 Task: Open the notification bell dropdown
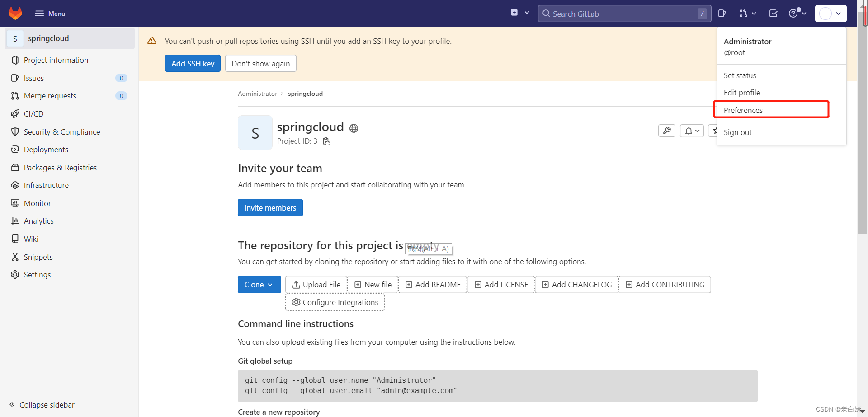click(692, 131)
